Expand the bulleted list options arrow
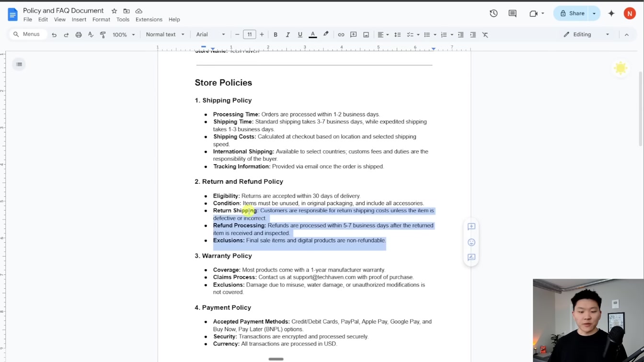Screen dimensions: 644x362 tap(435, 34)
